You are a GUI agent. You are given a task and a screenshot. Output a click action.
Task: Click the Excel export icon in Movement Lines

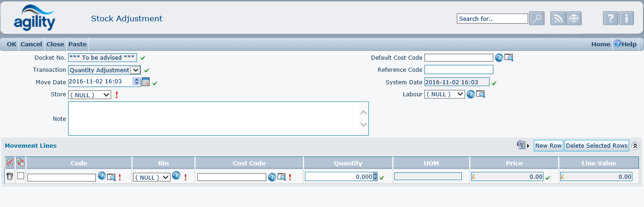point(521,145)
